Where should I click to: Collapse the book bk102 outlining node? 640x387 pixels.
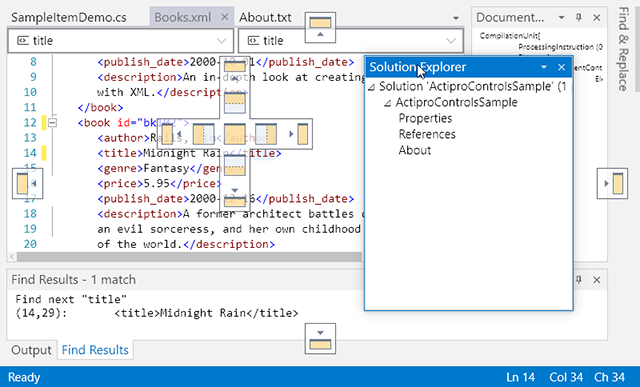(52, 122)
